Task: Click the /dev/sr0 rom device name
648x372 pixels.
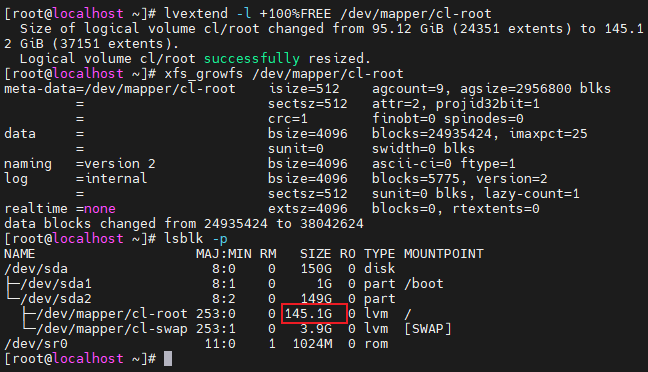Action: pyautogui.click(x=36, y=343)
